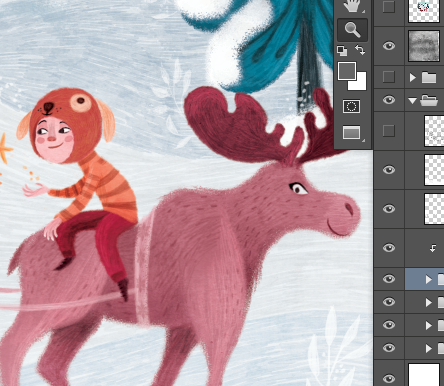The height and width of the screenshot is (386, 444).
Task: Hide the clipping-mask arrow layer
Action: coord(389,248)
